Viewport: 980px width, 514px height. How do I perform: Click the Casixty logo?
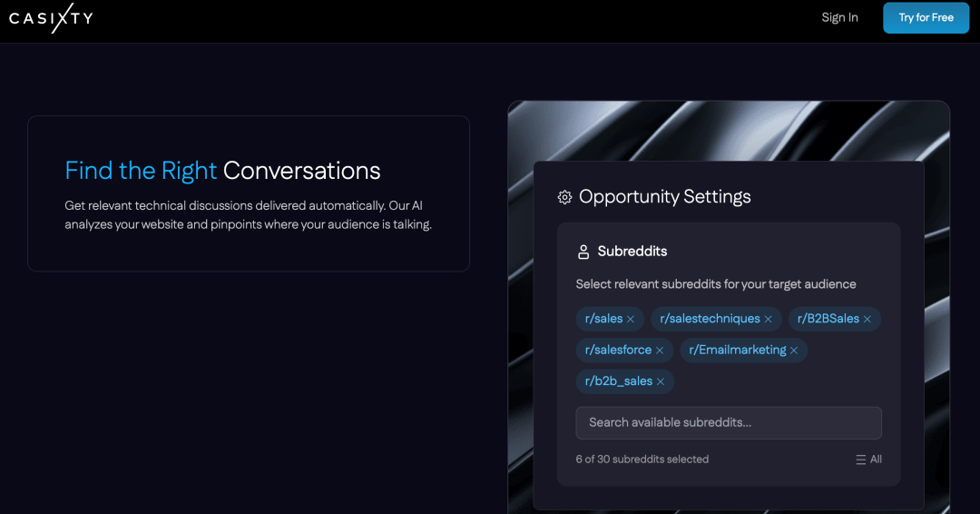[51, 17]
